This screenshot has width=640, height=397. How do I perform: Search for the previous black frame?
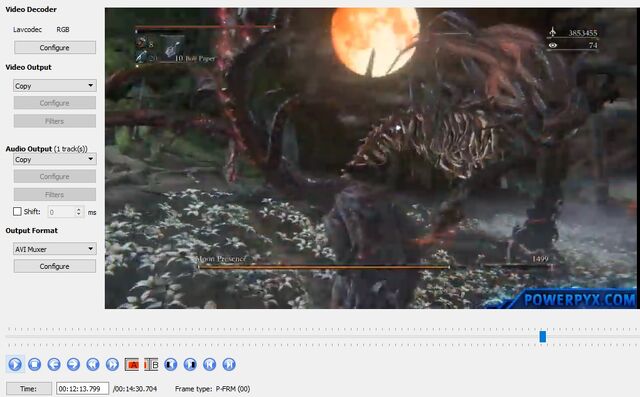(171, 364)
